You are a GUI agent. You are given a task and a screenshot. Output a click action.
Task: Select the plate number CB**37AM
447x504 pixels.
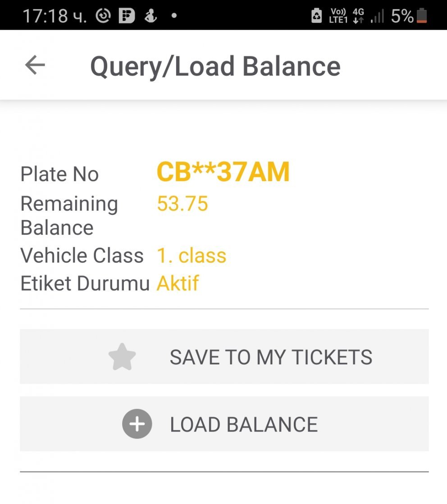tap(223, 172)
